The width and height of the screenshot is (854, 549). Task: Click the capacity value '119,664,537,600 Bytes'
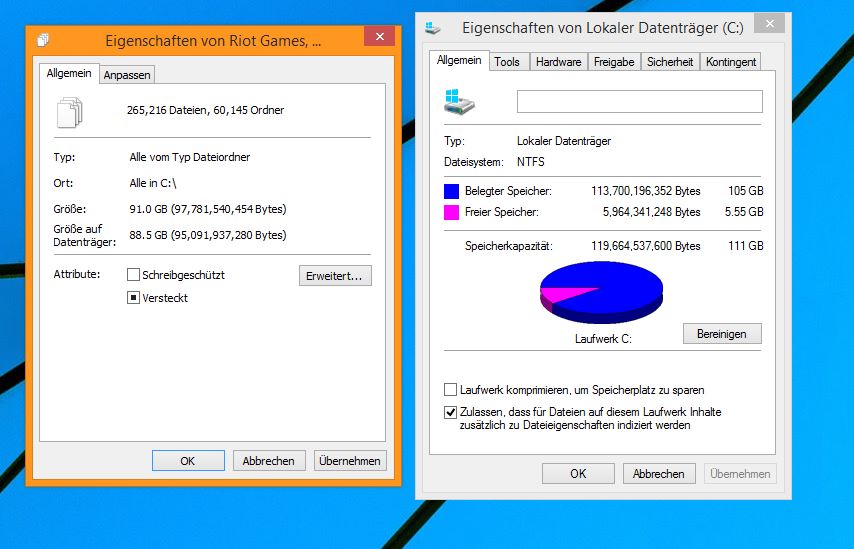(645, 246)
